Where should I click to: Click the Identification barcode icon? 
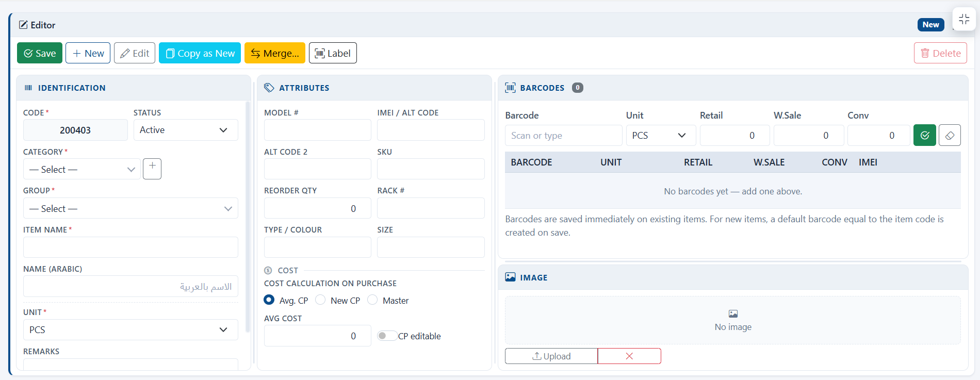click(28, 88)
